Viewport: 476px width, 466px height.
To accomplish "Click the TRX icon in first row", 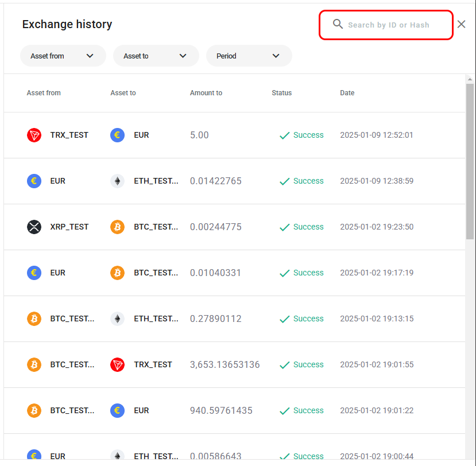I will tap(34, 135).
